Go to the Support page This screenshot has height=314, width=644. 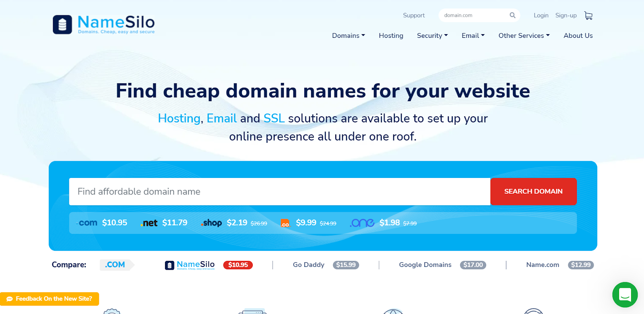(414, 15)
